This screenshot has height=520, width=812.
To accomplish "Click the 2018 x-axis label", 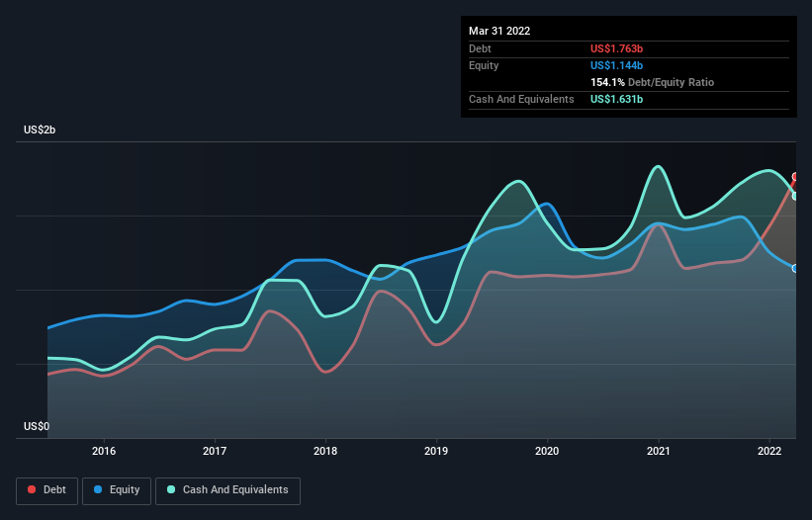I will point(325,452).
